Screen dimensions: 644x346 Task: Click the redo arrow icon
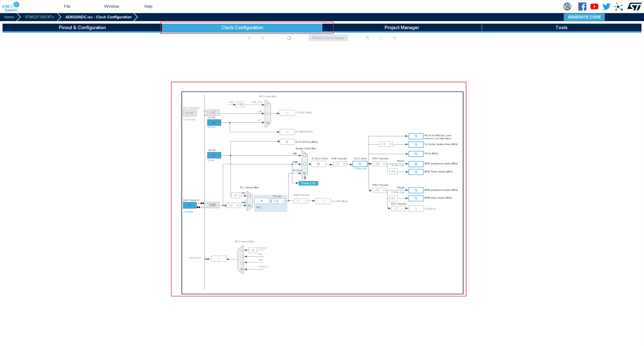point(263,38)
